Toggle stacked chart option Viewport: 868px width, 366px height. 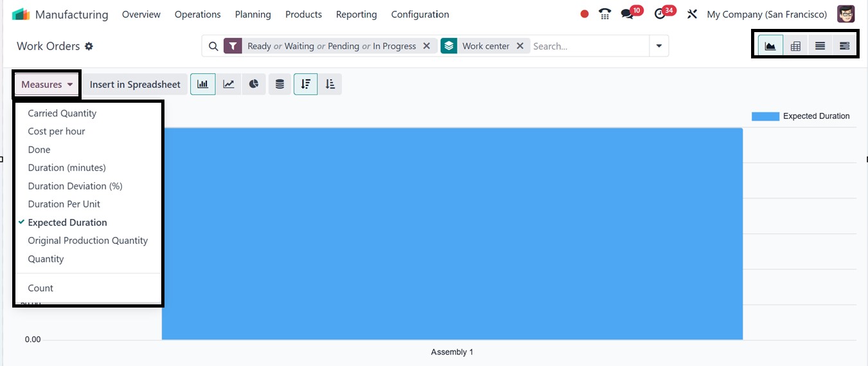pos(279,84)
